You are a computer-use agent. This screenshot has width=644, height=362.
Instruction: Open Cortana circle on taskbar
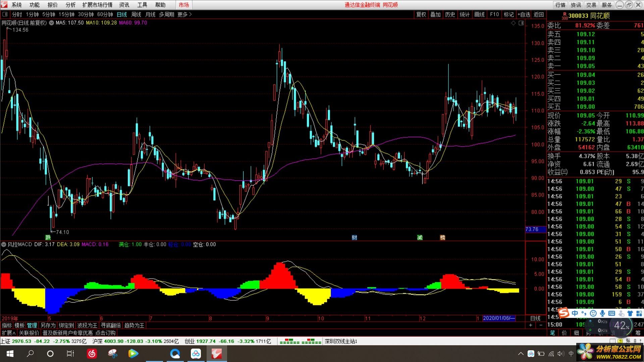50,354
